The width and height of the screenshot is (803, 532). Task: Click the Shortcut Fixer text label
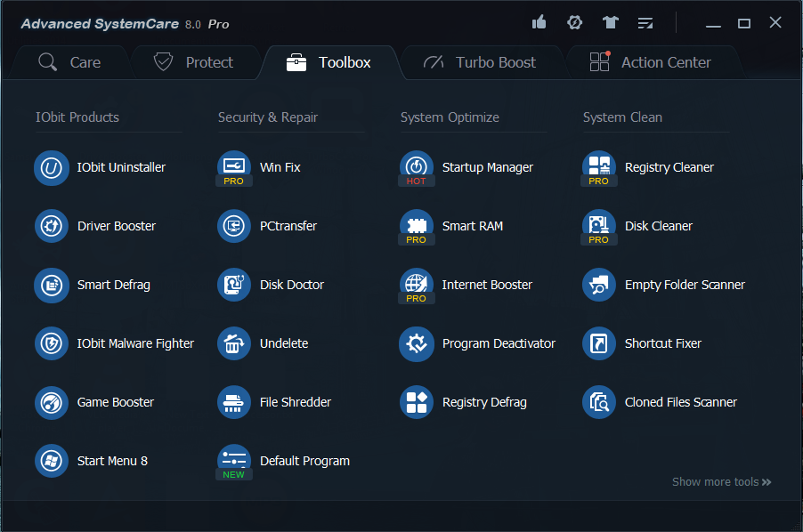[662, 343]
